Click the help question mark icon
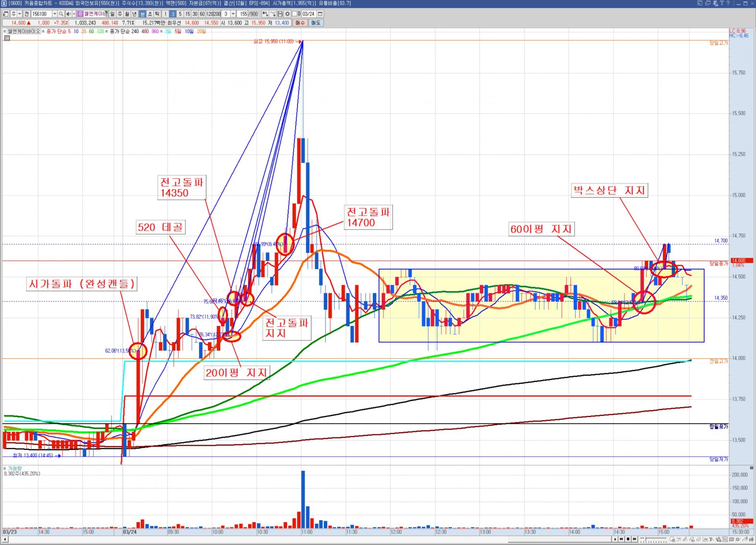The image size is (756, 545). pos(728,3)
